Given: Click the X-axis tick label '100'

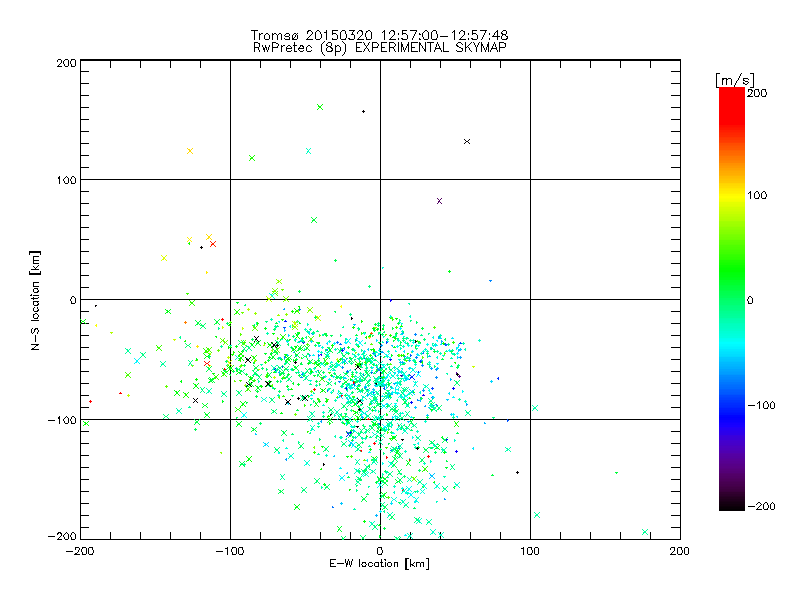Looking at the screenshot, I should [x=530, y=551].
